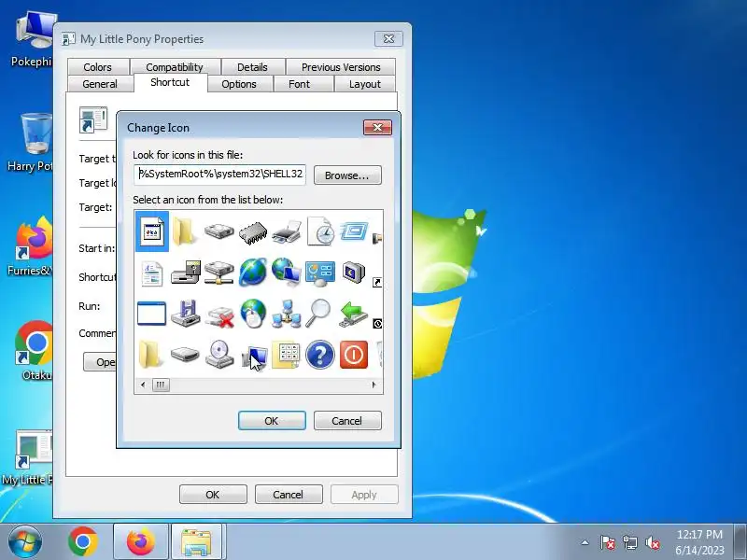747x560 pixels.
Task: Pick the floppy drive with question mark icon
Action: point(185,273)
